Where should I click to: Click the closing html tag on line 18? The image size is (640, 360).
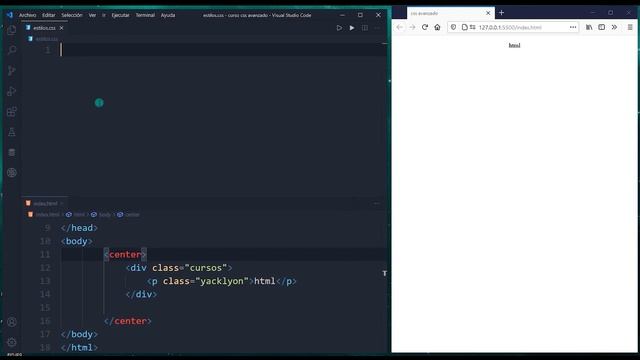[x=79, y=348]
